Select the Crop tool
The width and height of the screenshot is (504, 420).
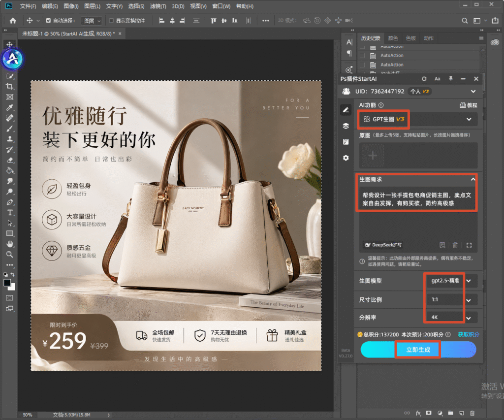point(10,86)
